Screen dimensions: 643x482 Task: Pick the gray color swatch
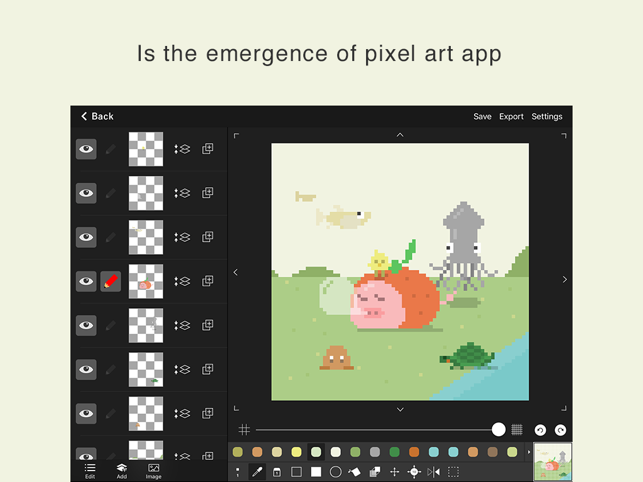(375, 452)
